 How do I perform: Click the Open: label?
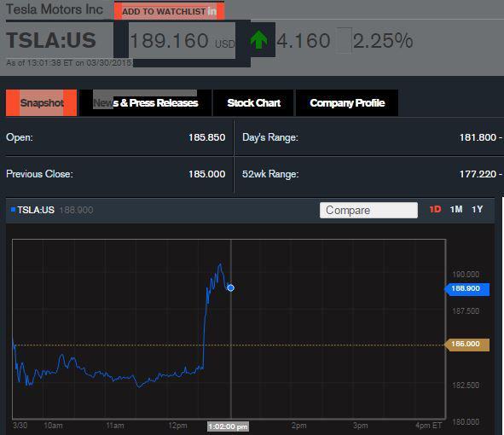click(20, 137)
